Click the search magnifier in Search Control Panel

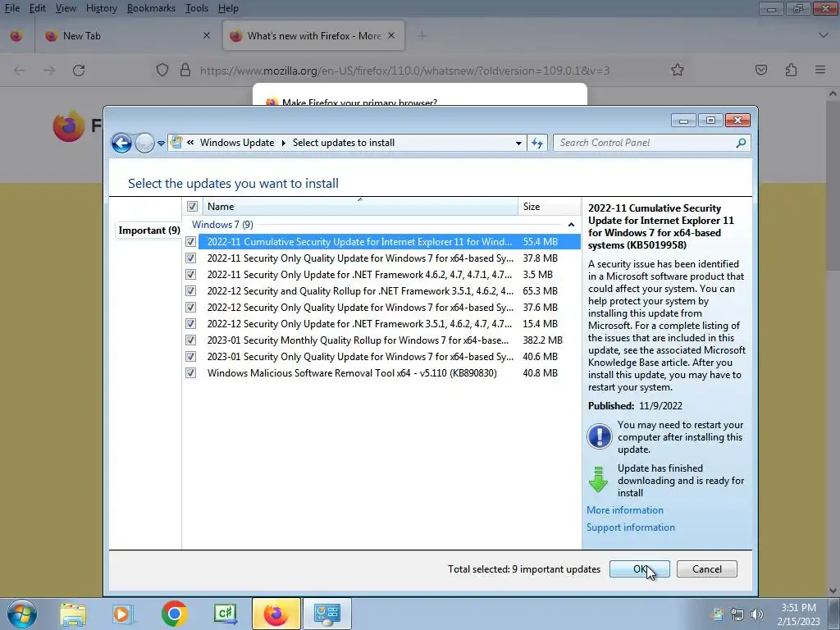coord(741,143)
